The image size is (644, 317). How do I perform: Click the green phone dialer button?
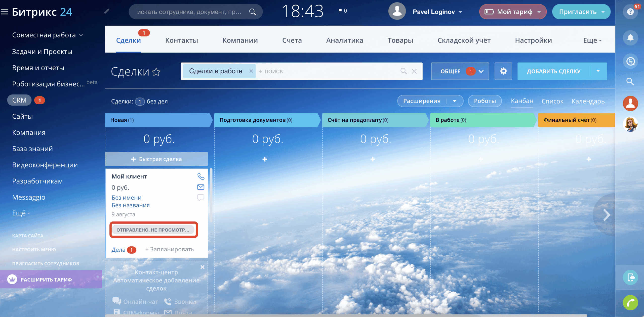630,303
